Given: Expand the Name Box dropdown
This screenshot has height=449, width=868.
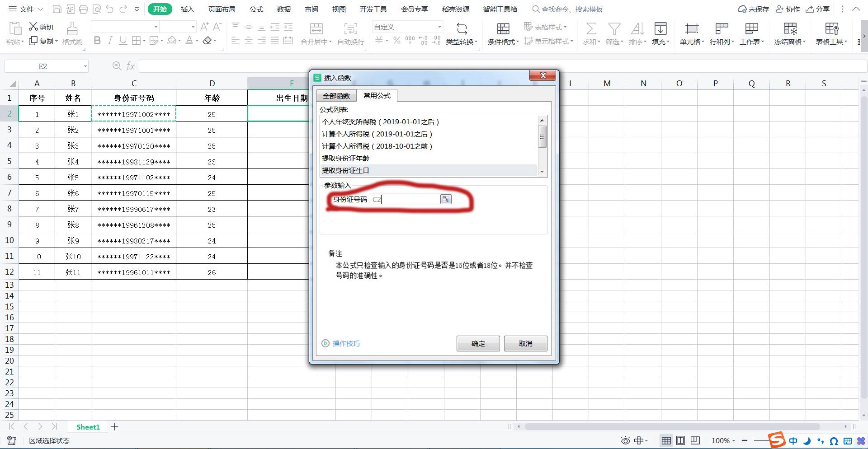Looking at the screenshot, I should click(85, 66).
